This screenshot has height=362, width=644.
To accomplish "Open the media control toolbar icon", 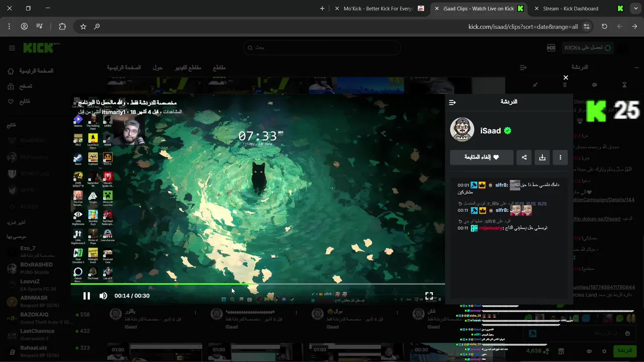I will [x=40, y=27].
